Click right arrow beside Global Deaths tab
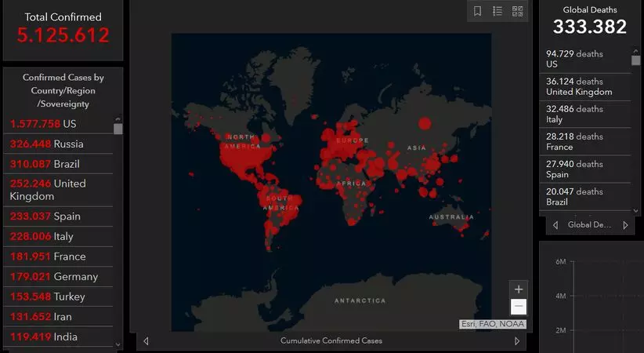Image resolution: width=644 pixels, height=353 pixels. click(625, 225)
